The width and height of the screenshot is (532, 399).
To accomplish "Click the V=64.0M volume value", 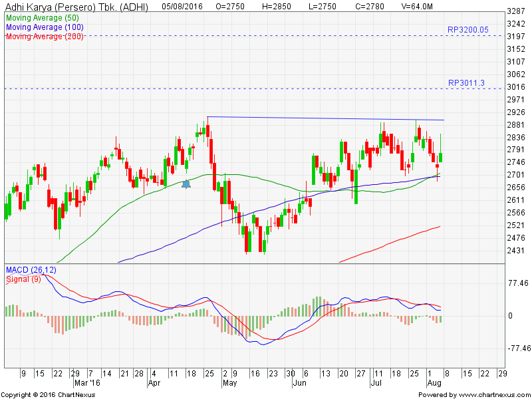I will point(417,7).
